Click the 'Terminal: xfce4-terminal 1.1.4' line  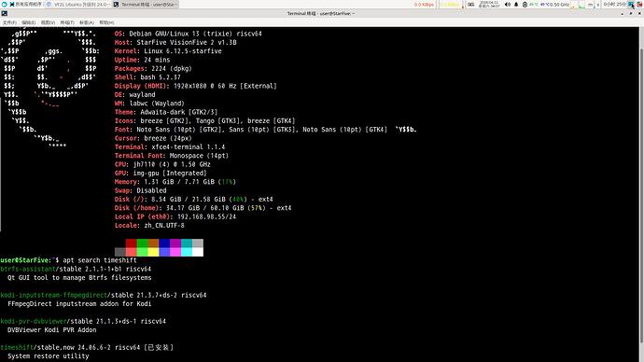pos(170,146)
